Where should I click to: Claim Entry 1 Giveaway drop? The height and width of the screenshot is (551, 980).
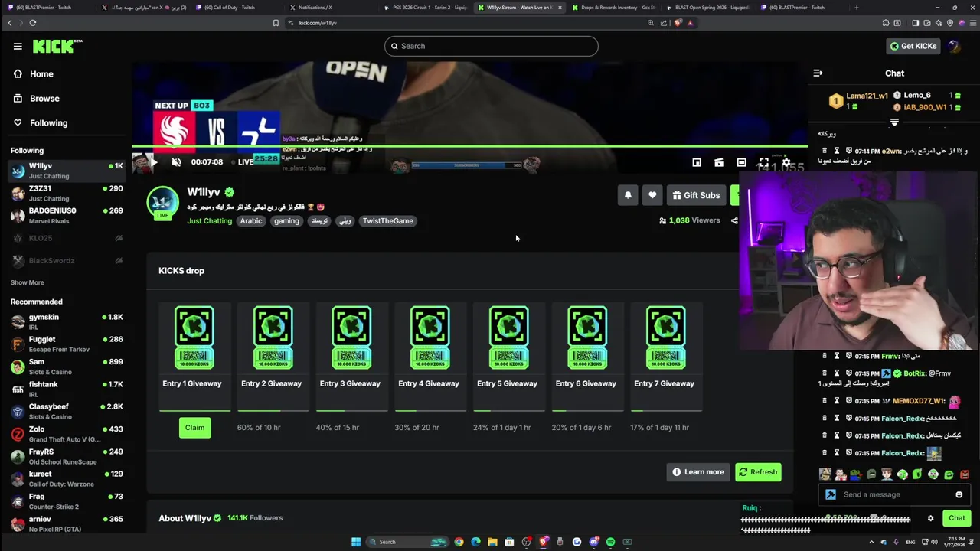click(x=194, y=428)
